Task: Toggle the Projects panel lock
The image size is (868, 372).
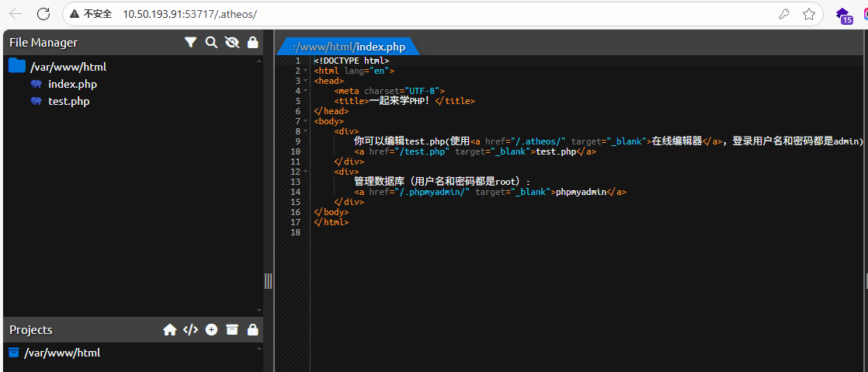Action: click(252, 330)
